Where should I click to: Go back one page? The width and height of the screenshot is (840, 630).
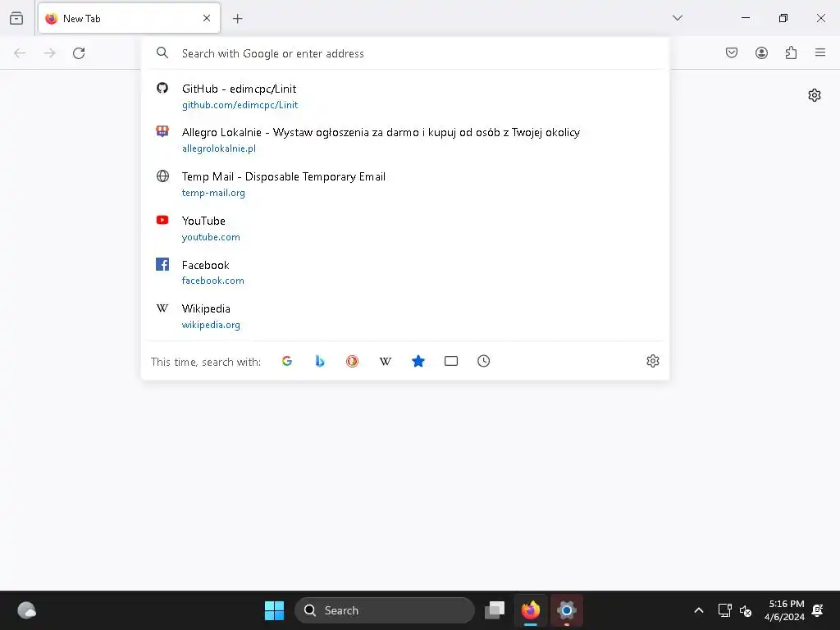(20, 53)
